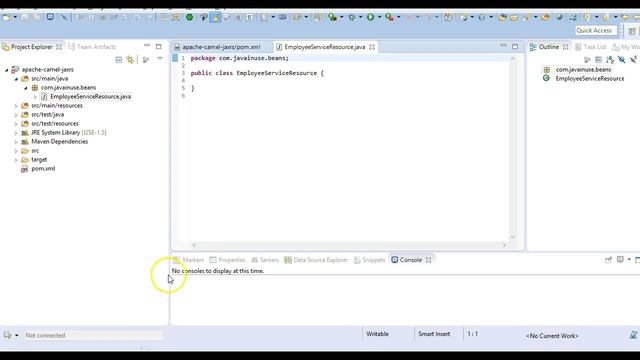Focus the Quick Access search field
The width and height of the screenshot is (640, 360).
[596, 31]
